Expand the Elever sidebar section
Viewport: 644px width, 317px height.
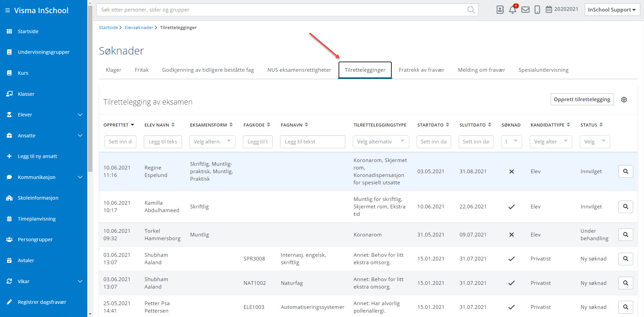(80, 115)
